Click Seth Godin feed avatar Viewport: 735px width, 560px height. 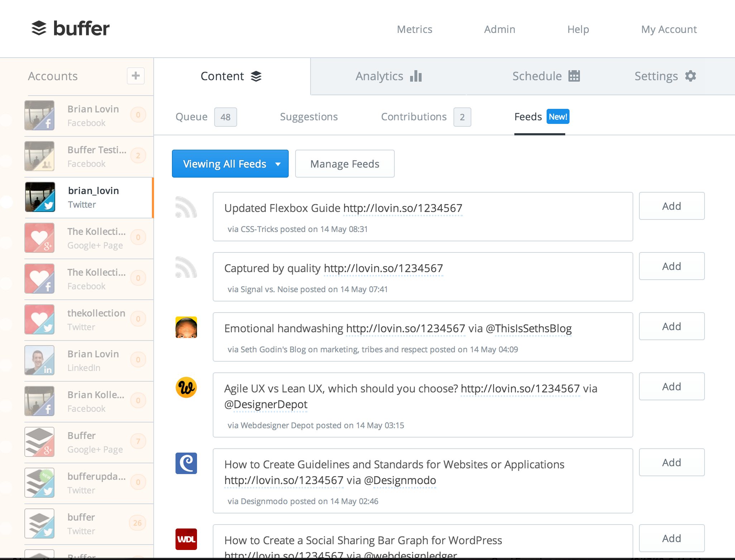(186, 327)
